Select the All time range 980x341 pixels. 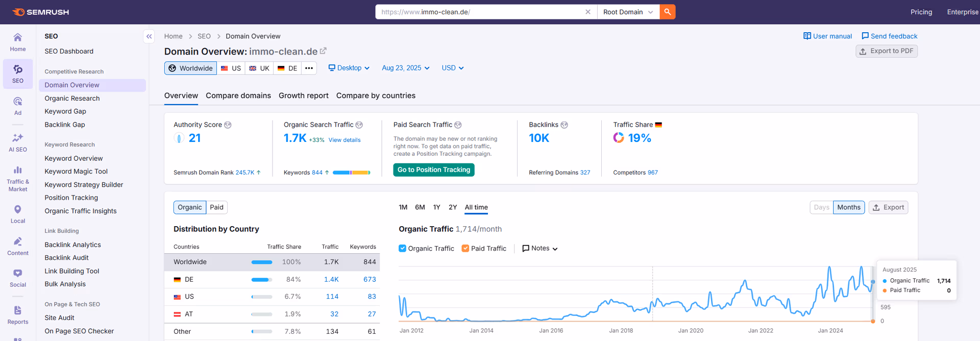pyautogui.click(x=476, y=207)
